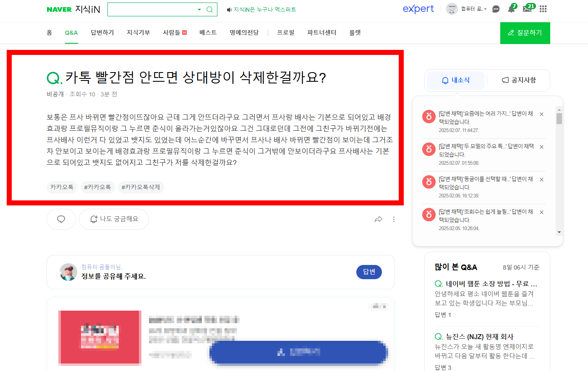The image size is (588, 371).
Task: Click 나도 궁금해요 button
Action: point(114,219)
